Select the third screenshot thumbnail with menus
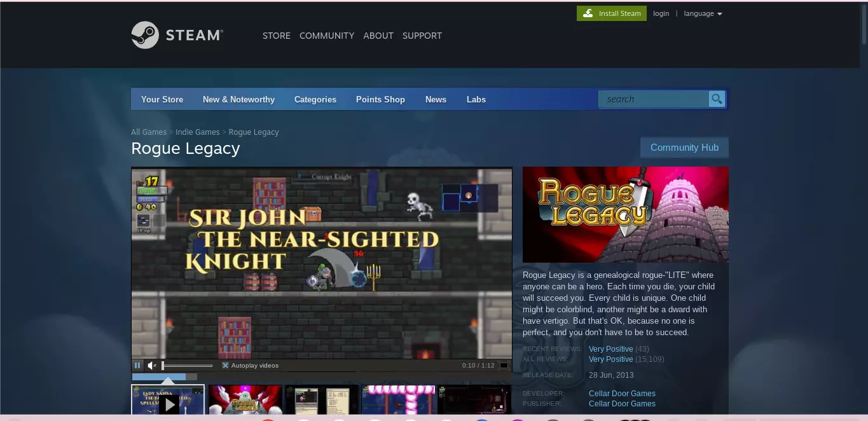 coord(322,399)
